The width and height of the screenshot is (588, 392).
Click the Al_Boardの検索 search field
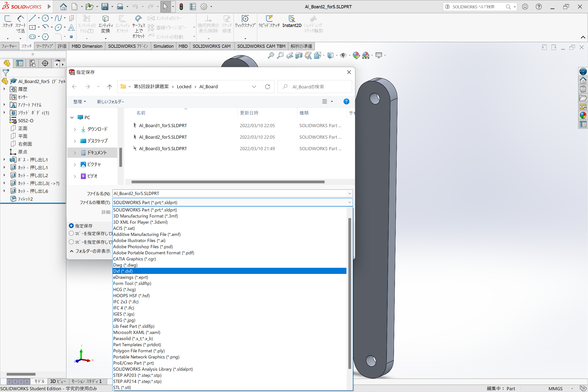pos(315,87)
